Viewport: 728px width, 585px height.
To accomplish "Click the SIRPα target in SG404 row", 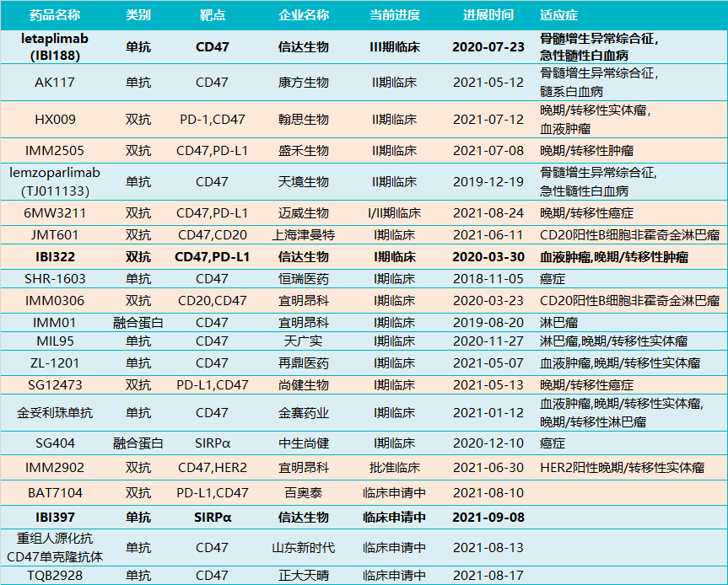I will [213, 443].
